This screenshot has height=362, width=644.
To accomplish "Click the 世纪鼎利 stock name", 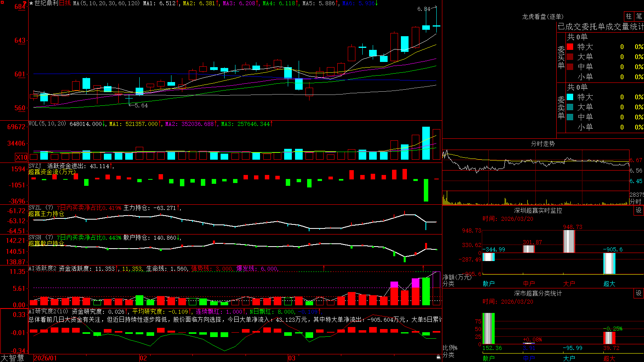I will pos(46,3).
